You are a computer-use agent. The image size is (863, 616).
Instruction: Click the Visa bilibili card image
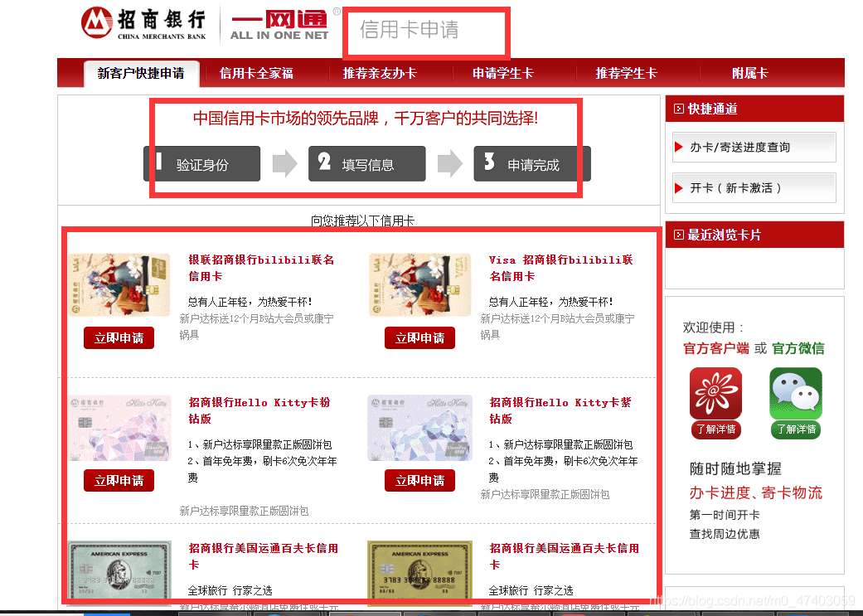[x=420, y=284]
